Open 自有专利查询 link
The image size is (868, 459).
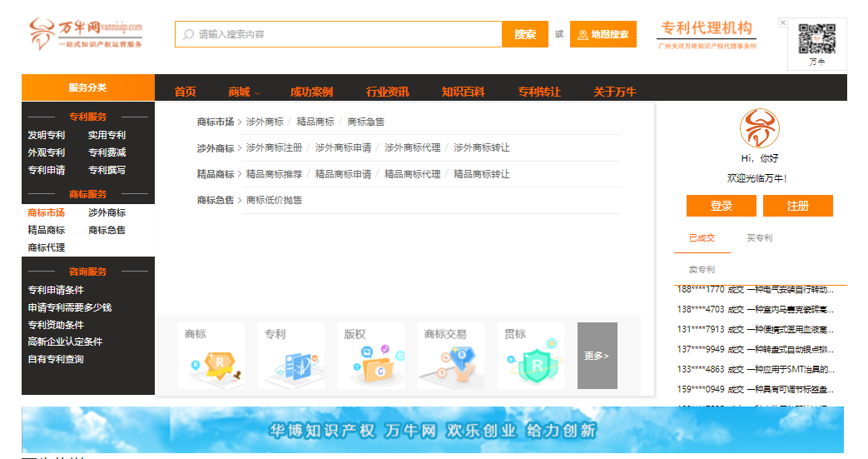point(56,359)
